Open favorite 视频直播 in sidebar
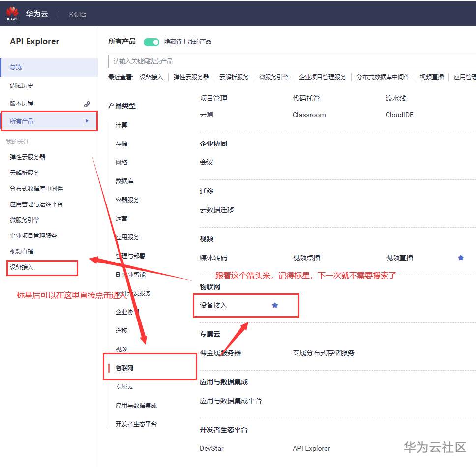This screenshot has width=476, height=467. point(22,252)
